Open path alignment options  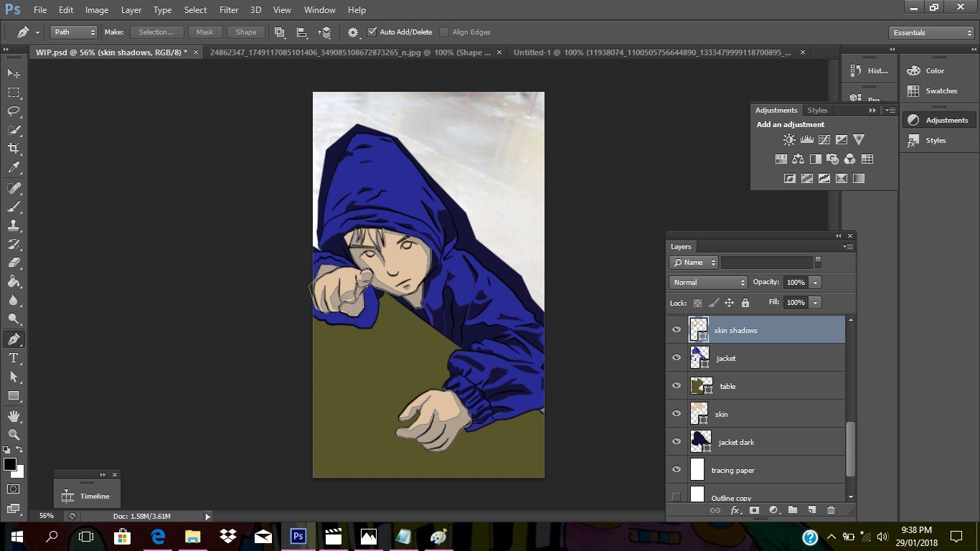pyautogui.click(x=302, y=32)
